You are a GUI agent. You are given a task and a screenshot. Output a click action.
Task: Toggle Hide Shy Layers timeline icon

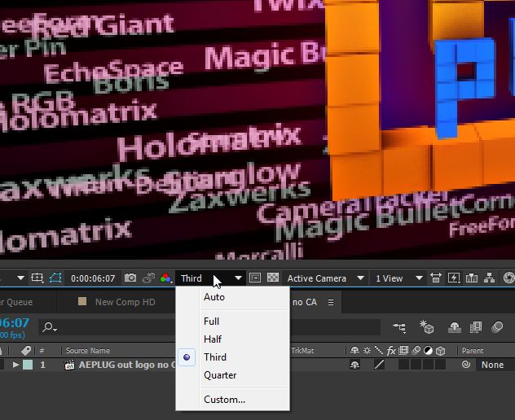(455, 327)
